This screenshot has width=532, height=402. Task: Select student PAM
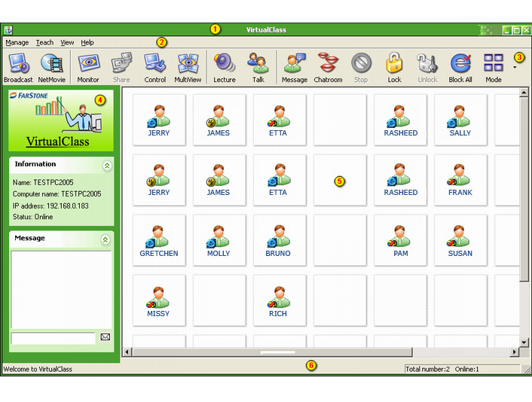click(x=400, y=240)
